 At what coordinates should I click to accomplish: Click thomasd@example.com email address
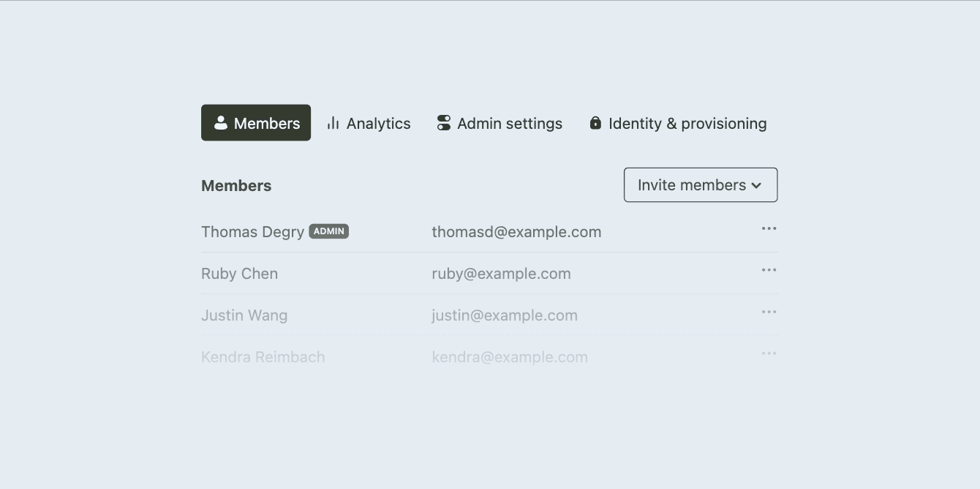[x=516, y=232]
